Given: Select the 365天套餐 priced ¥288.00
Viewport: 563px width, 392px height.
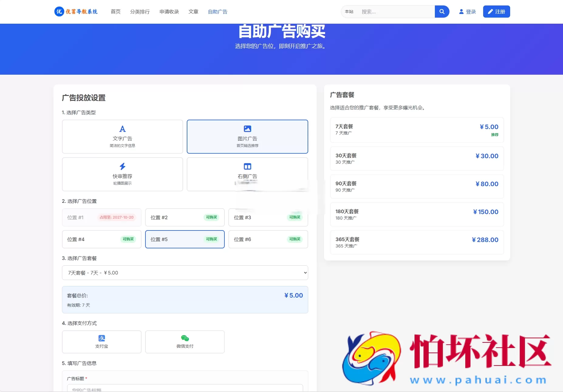Looking at the screenshot, I should tap(416, 242).
